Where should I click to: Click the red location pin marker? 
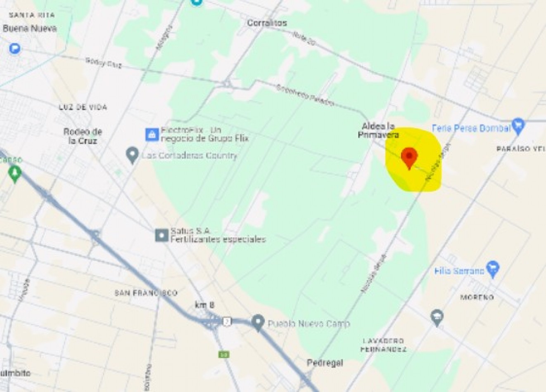click(x=409, y=158)
